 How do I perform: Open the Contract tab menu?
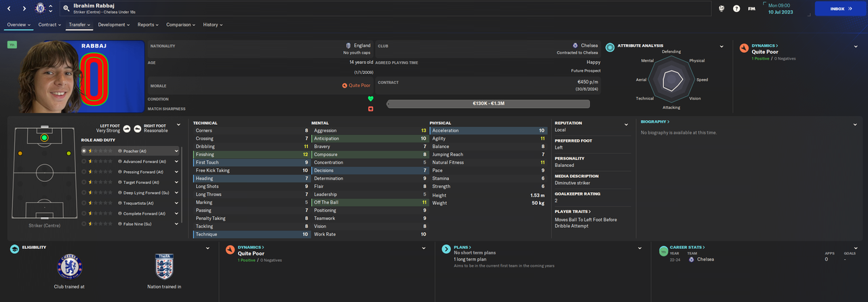[x=49, y=24]
